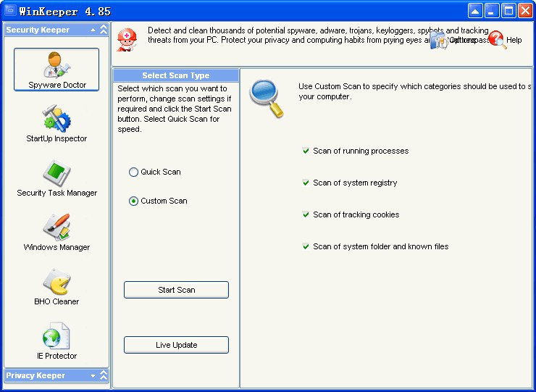Click Security Keeper double-chevron expander
536x392 pixels.
click(x=104, y=30)
